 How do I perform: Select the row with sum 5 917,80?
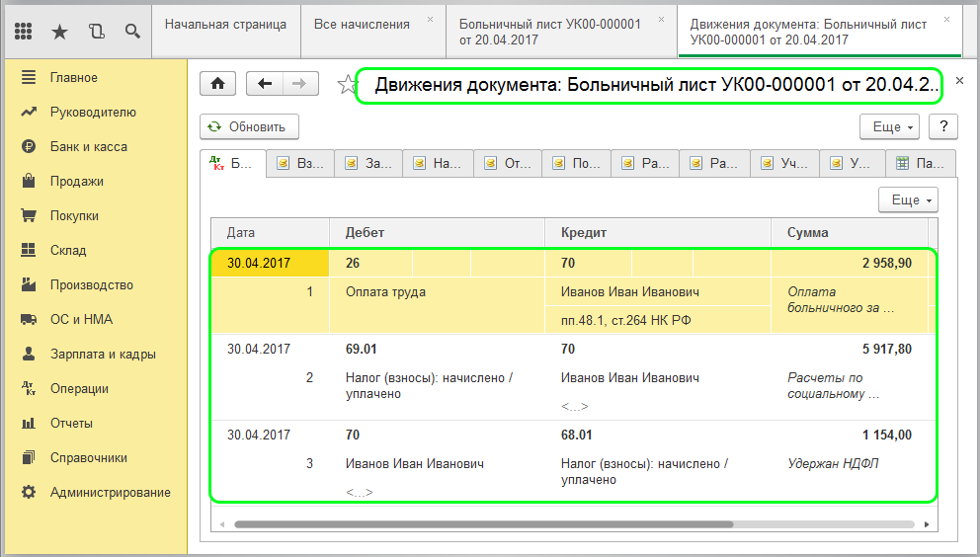pyautogui.click(x=573, y=377)
